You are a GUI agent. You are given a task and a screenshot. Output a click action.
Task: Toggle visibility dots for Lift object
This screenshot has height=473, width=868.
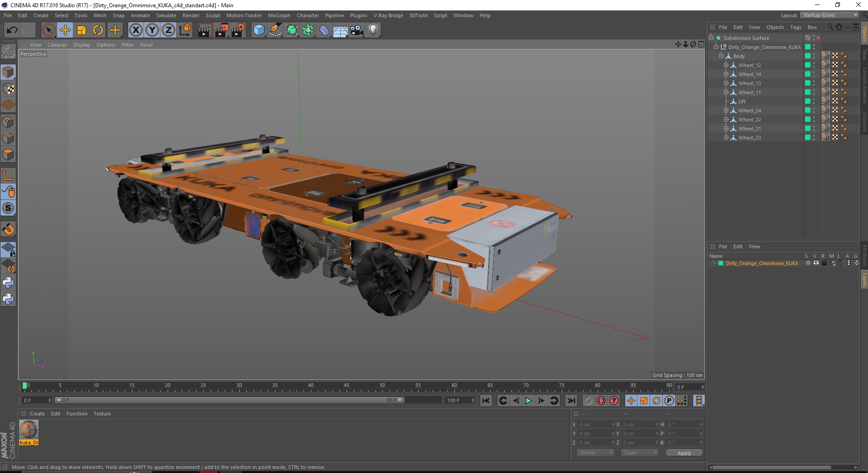(x=814, y=101)
